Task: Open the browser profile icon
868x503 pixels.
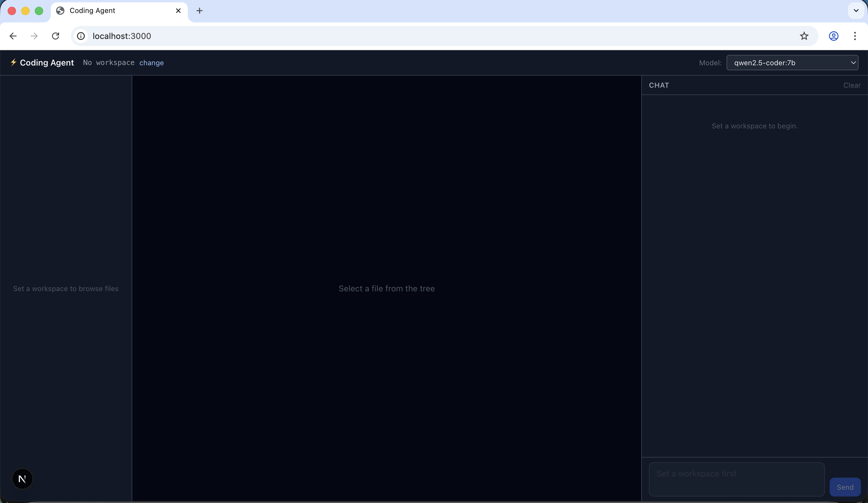Action: 833,36
